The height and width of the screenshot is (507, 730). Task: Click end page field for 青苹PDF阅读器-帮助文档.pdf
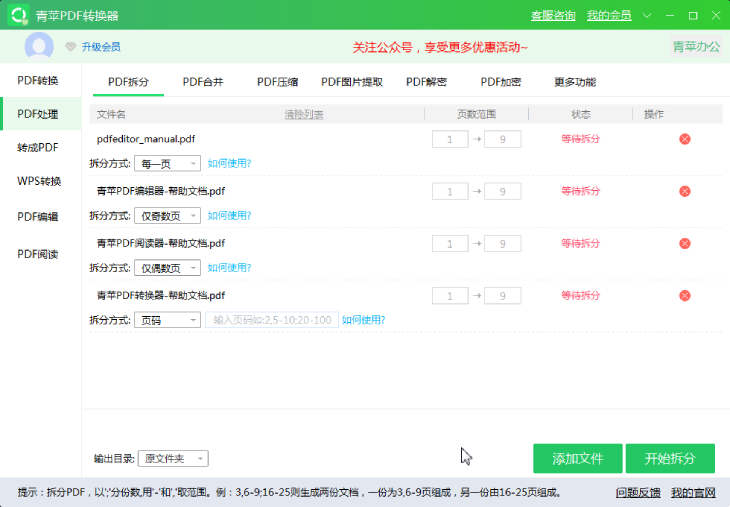(x=502, y=243)
